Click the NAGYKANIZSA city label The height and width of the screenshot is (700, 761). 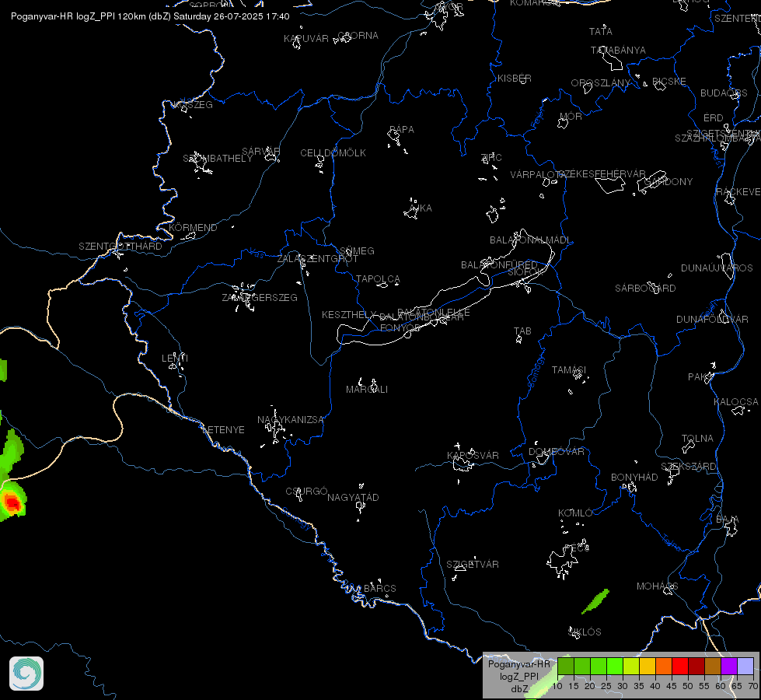290,420
